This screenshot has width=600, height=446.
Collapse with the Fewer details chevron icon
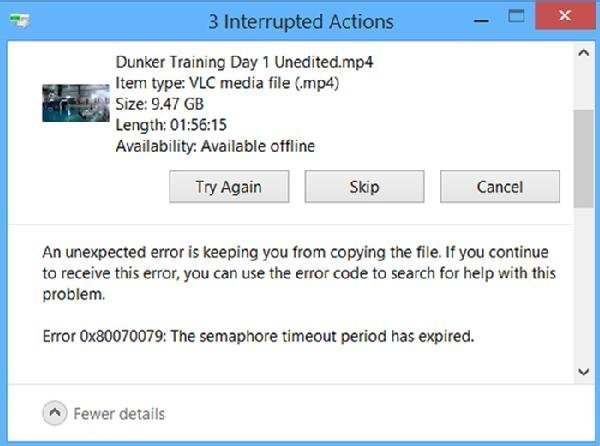55,413
